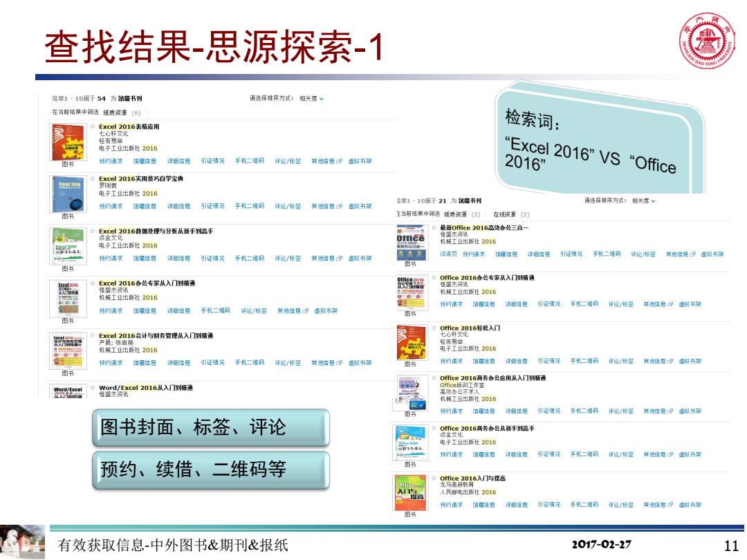
Task: Click 详细信息 under Excel 2016实用技巧自学宝典
Action: pos(178,206)
